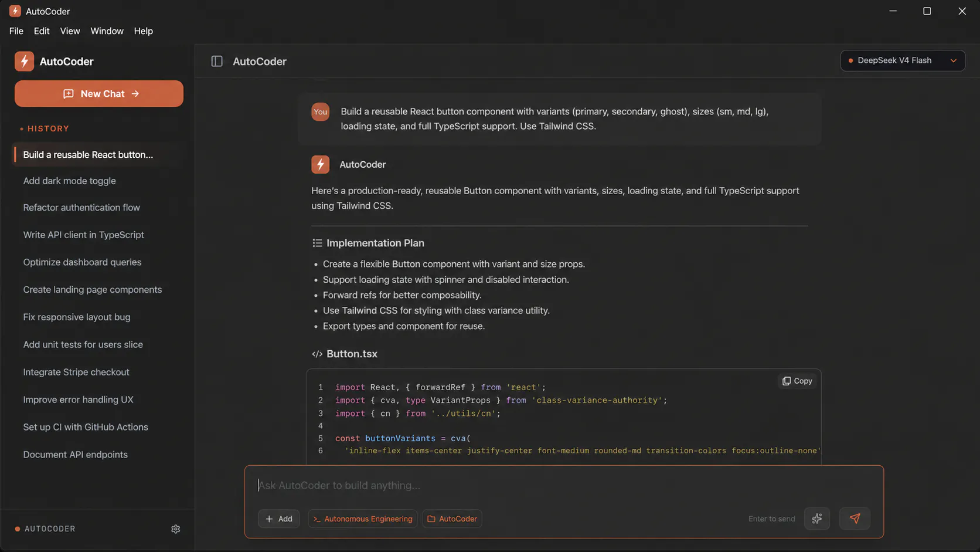Click code line 'const buttonVariants = cva('
Screen dimensions: 980x552
(x=403, y=438)
